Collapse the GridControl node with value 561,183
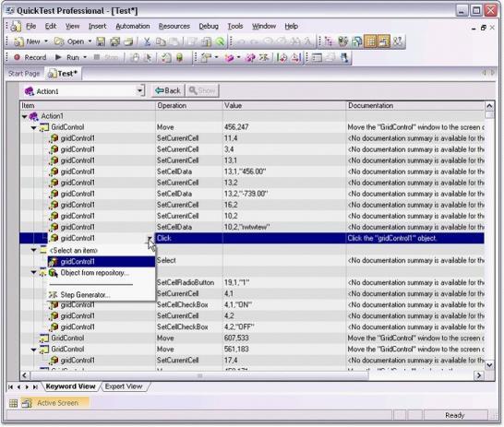 coord(34,350)
